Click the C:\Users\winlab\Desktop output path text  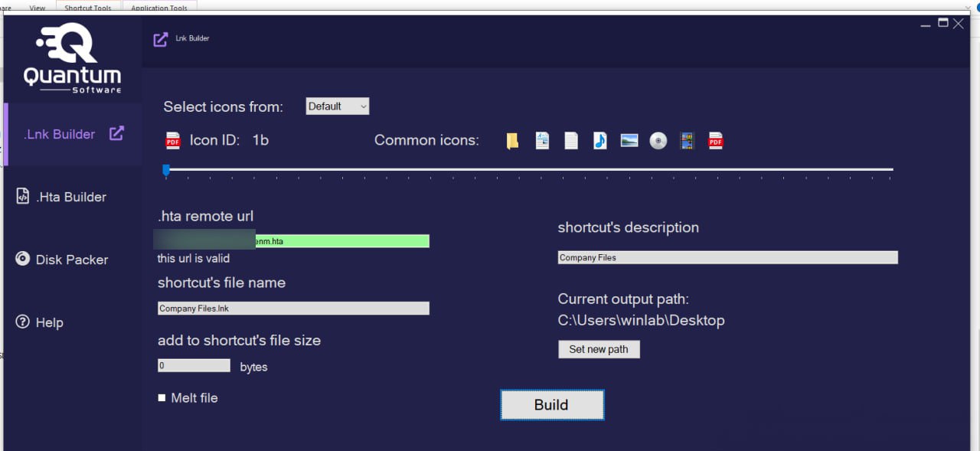point(641,321)
